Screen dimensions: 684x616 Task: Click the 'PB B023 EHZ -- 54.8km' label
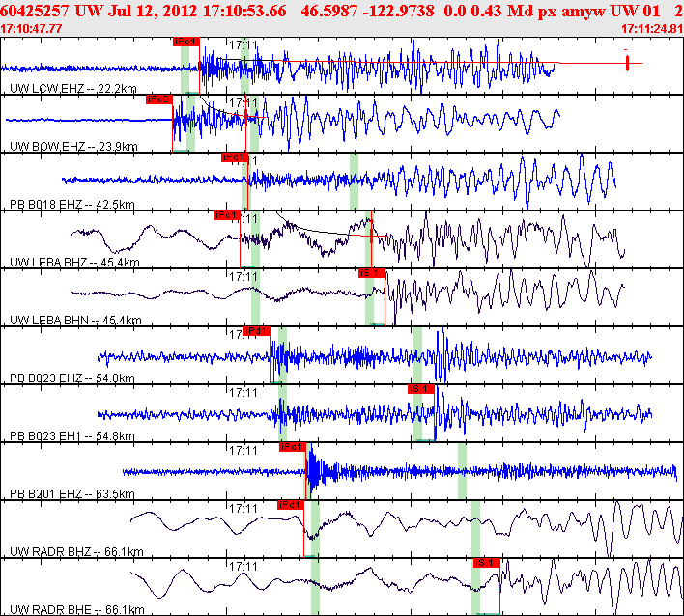[72, 378]
